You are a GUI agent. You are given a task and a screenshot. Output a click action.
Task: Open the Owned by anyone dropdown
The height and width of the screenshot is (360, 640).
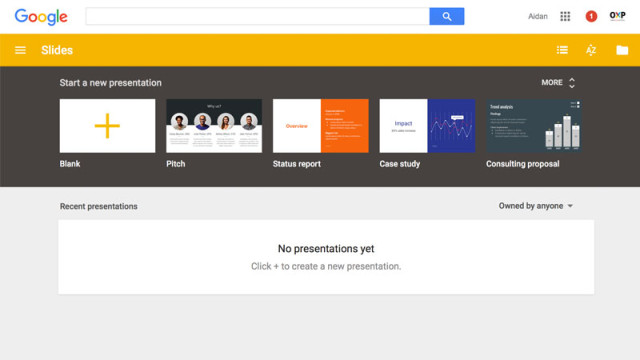pyautogui.click(x=536, y=206)
